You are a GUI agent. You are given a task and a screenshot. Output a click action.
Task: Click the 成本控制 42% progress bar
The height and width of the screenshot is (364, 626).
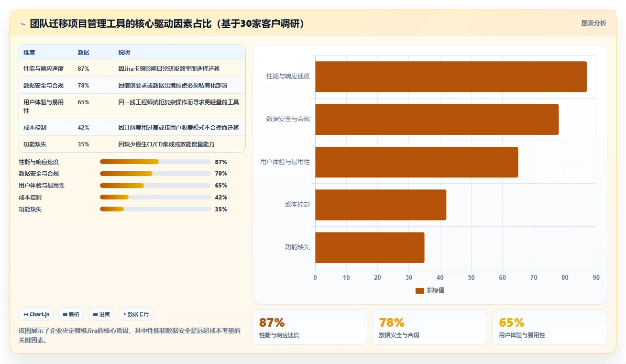tap(155, 198)
